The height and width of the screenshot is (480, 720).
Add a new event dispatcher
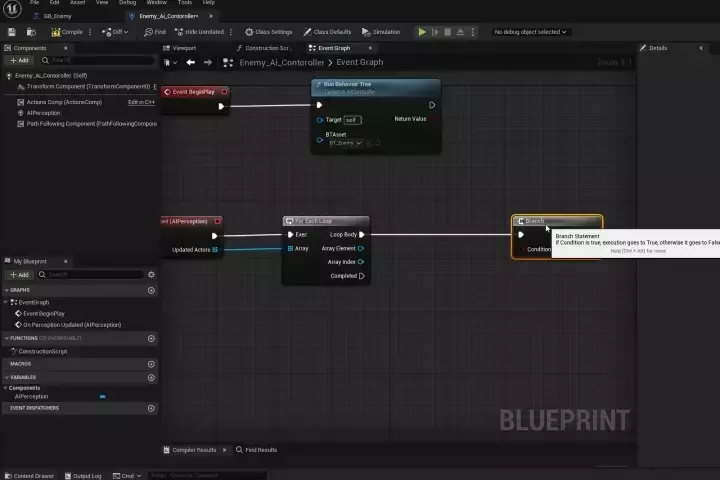coord(151,408)
